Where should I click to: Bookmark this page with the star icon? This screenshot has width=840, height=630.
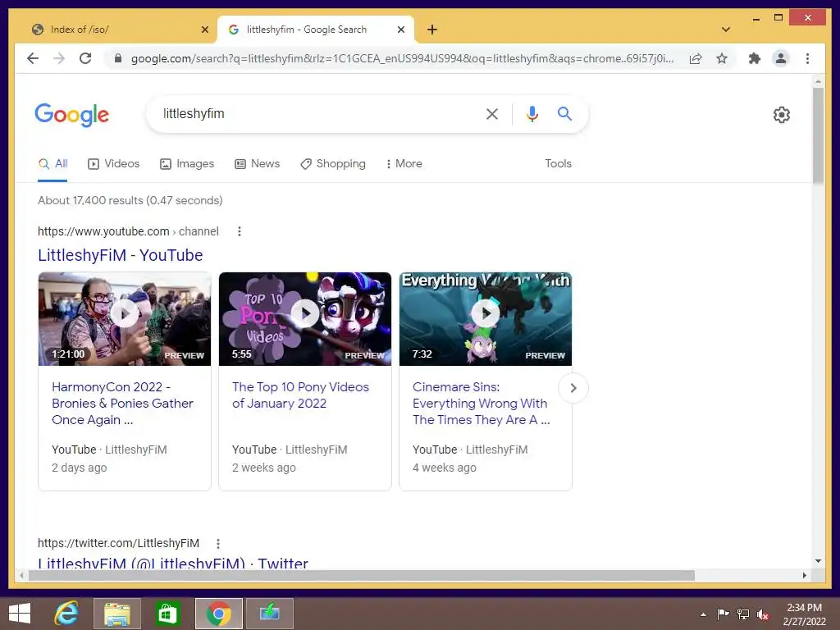click(722, 58)
